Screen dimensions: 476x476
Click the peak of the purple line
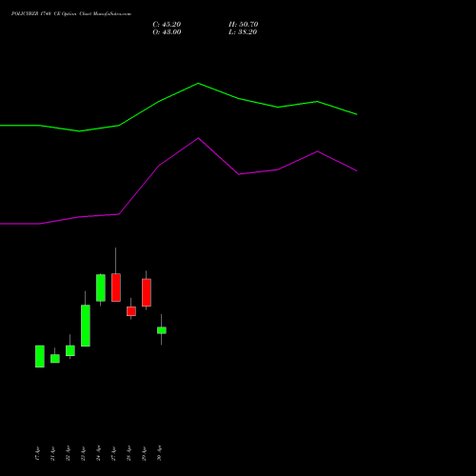pos(198,138)
